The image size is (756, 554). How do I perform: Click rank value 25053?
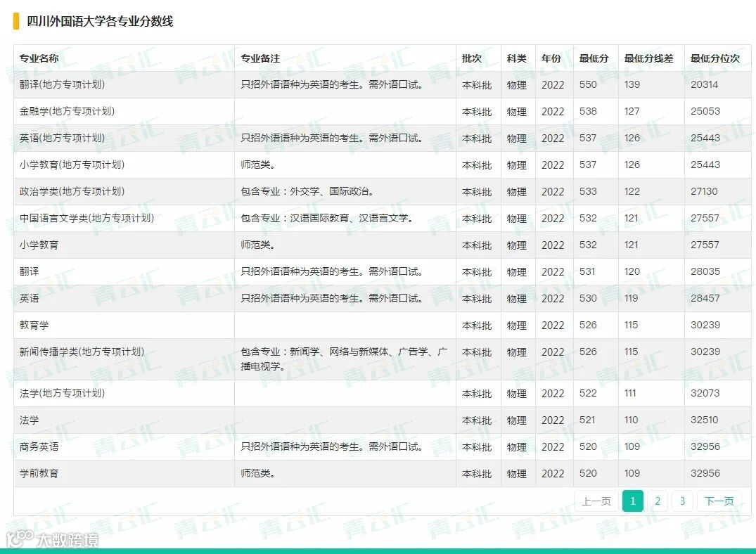pos(705,111)
